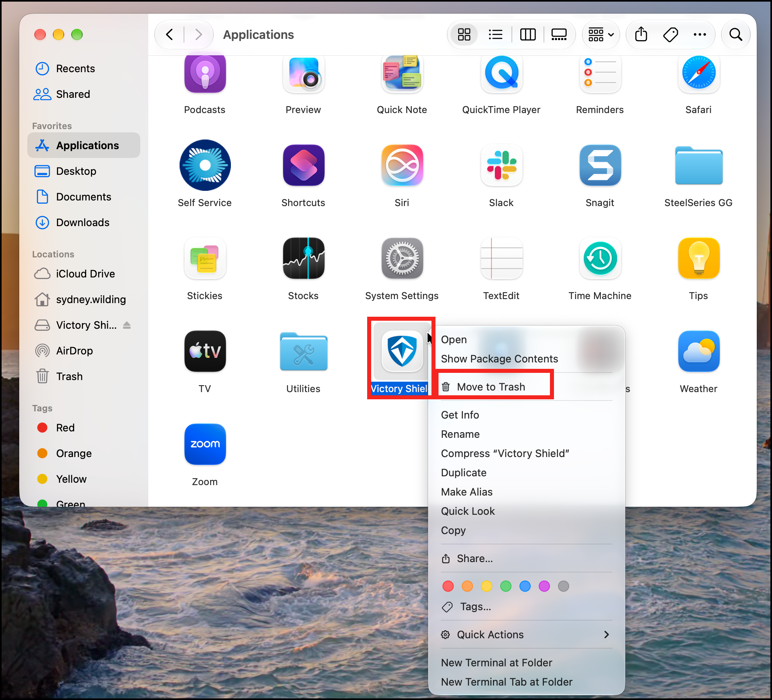Select the Shortcuts app icon

click(x=303, y=165)
